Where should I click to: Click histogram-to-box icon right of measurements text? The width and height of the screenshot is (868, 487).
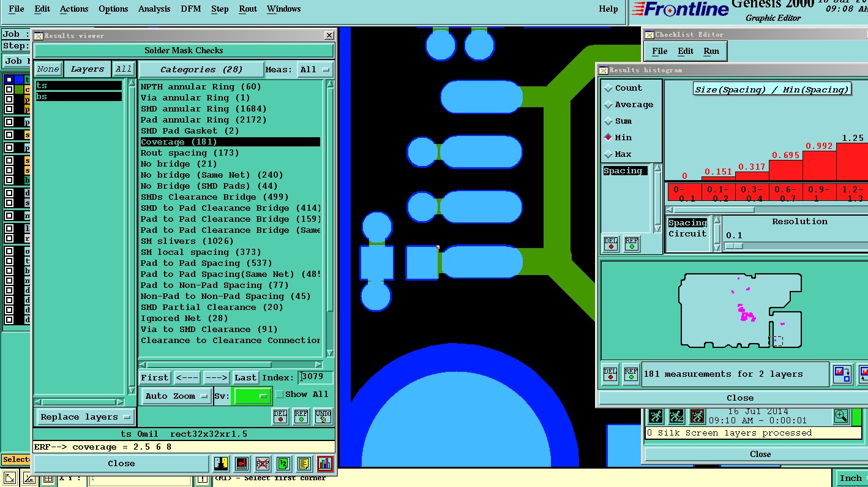click(x=842, y=374)
